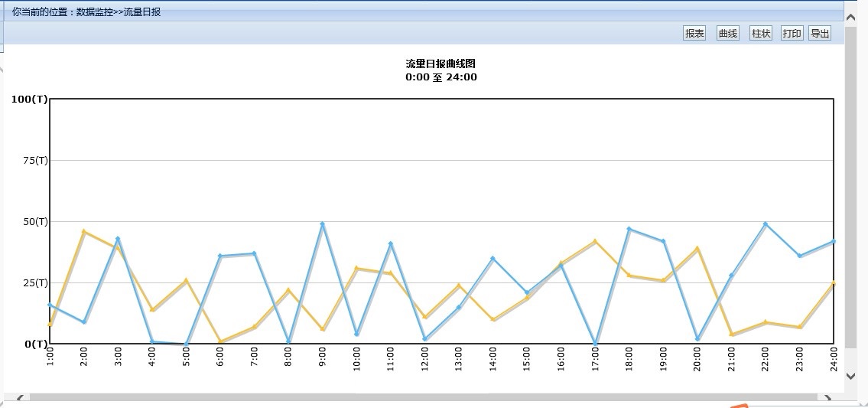This screenshot has width=868, height=408.
Task: Click the vertical scrollbar thumb
Action: point(851,191)
